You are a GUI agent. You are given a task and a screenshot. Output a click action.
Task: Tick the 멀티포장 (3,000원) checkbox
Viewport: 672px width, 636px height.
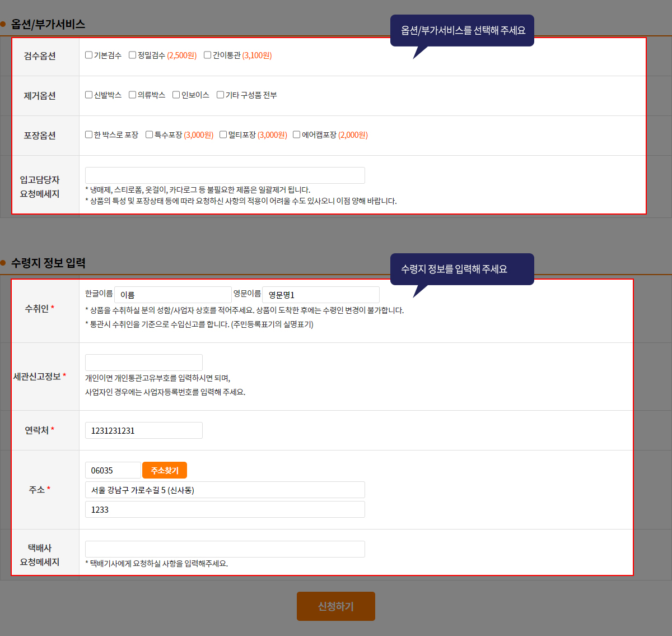tap(223, 134)
